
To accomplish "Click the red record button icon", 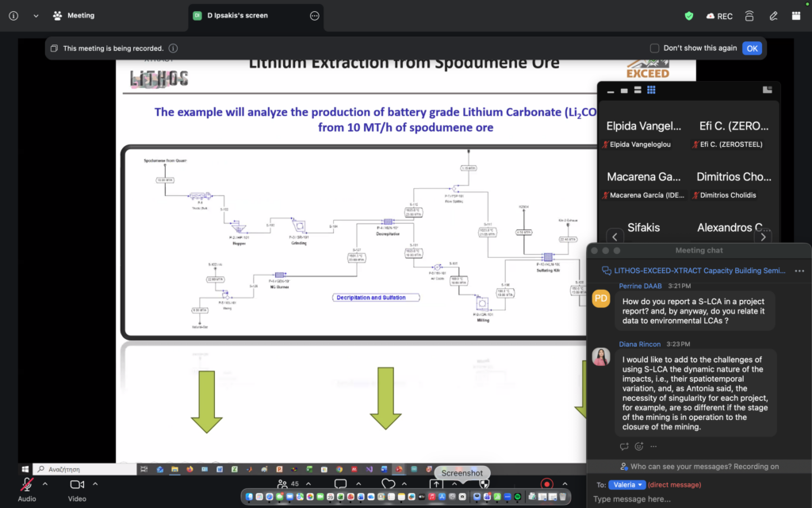I will 546,483.
